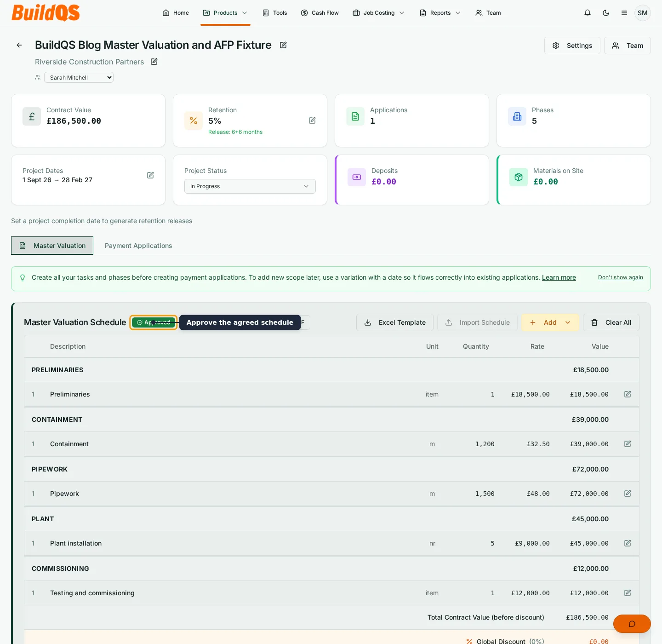The image size is (662, 644).
Task: Edit the project title pencil icon
Action: click(x=284, y=45)
